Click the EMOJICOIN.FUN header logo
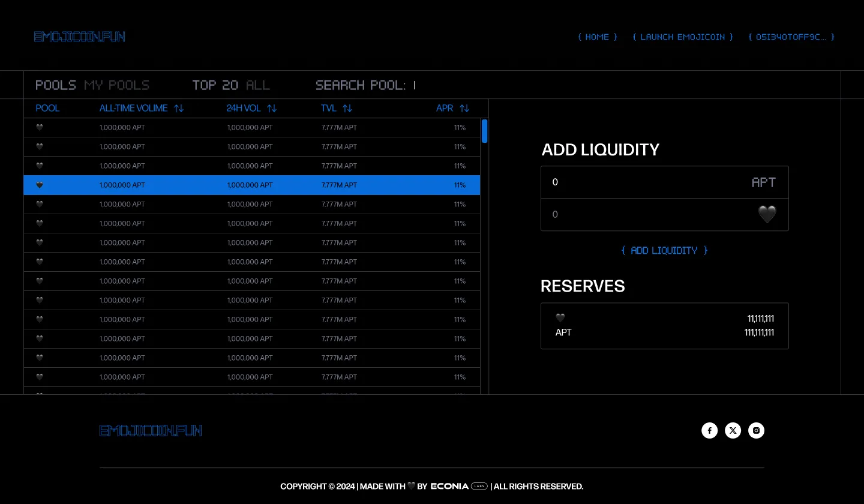864x504 pixels. coord(80,37)
